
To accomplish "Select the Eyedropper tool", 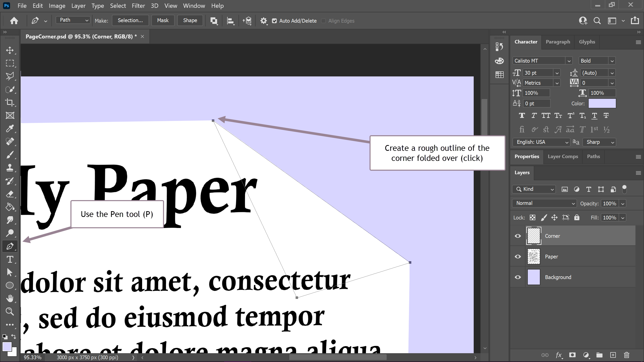I will pyautogui.click(x=10, y=128).
